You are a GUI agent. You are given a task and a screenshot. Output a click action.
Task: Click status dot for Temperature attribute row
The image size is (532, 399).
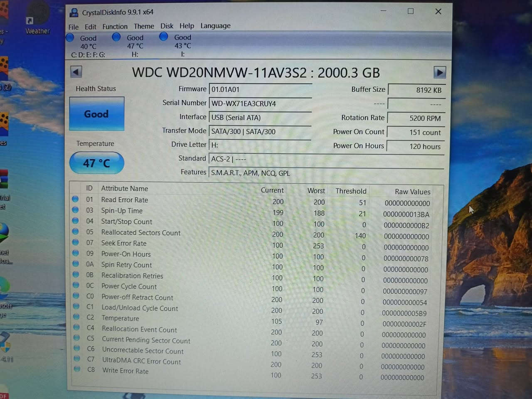coord(76,317)
